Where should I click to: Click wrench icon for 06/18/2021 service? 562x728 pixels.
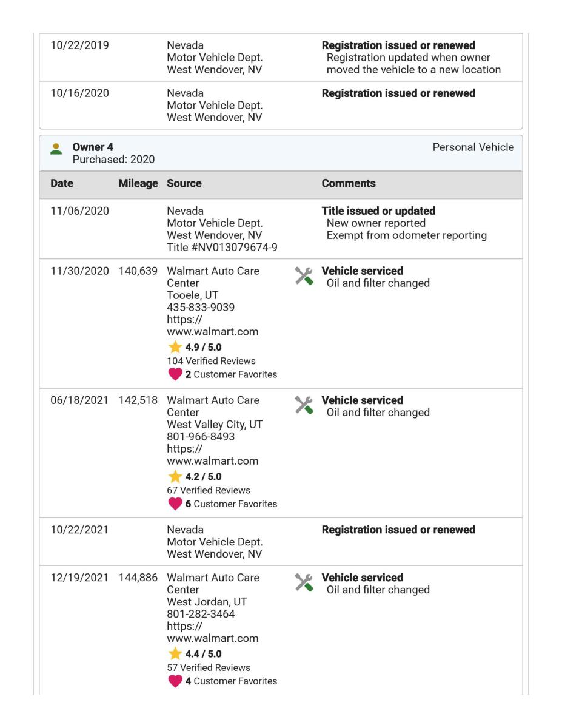tap(304, 406)
